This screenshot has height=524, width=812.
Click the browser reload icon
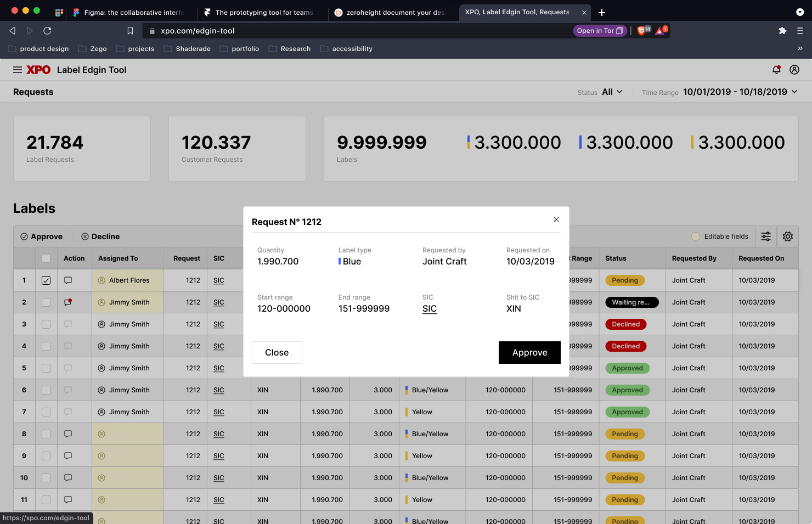pos(47,31)
